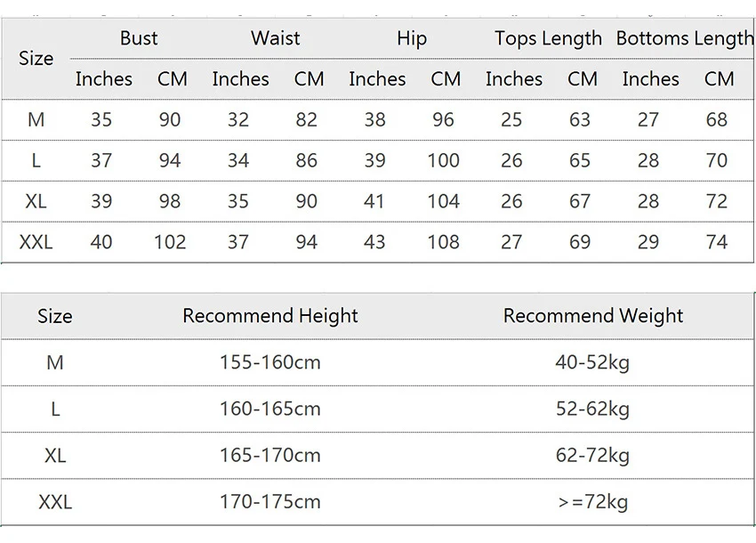Click the Bust column header
Image resolution: width=756 pixels, height=543 pixels.
pyautogui.click(x=139, y=38)
